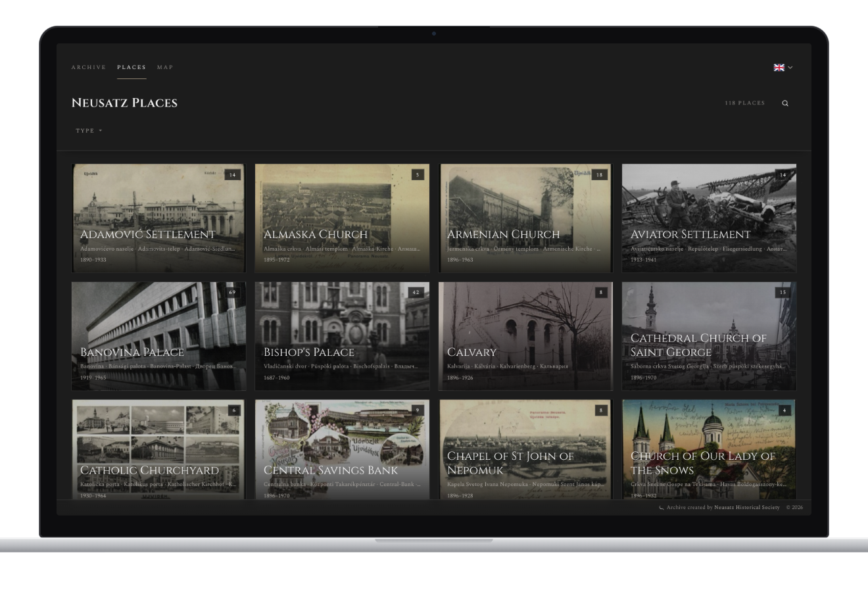The image size is (868, 592).
Task: Select the Central Savings Bank card
Action: pos(342,449)
